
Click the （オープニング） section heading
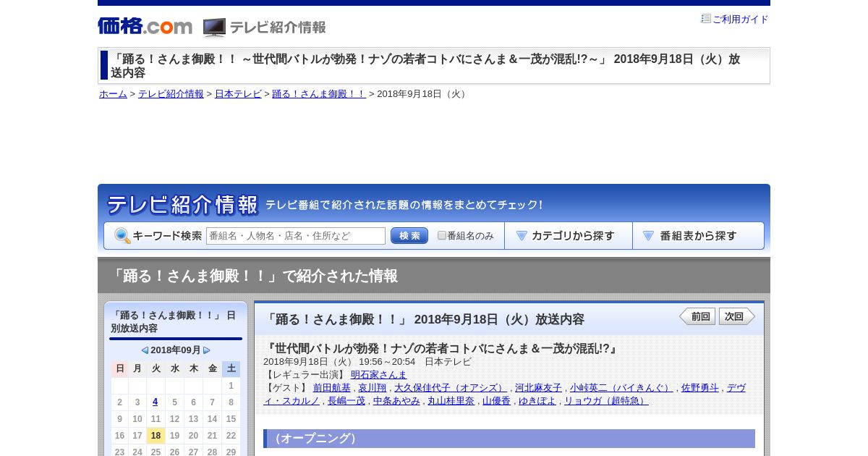click(x=509, y=439)
